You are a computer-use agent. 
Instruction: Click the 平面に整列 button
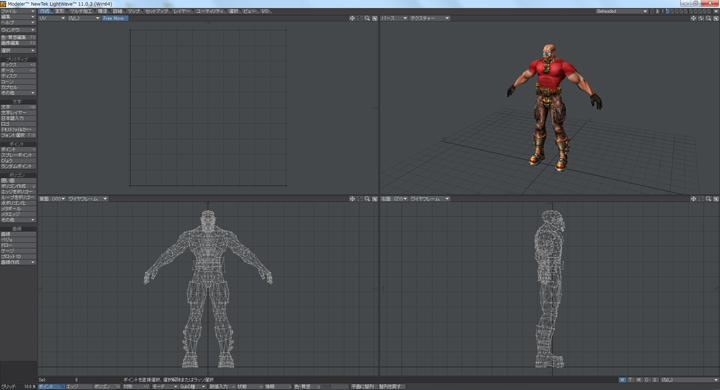(x=363, y=387)
